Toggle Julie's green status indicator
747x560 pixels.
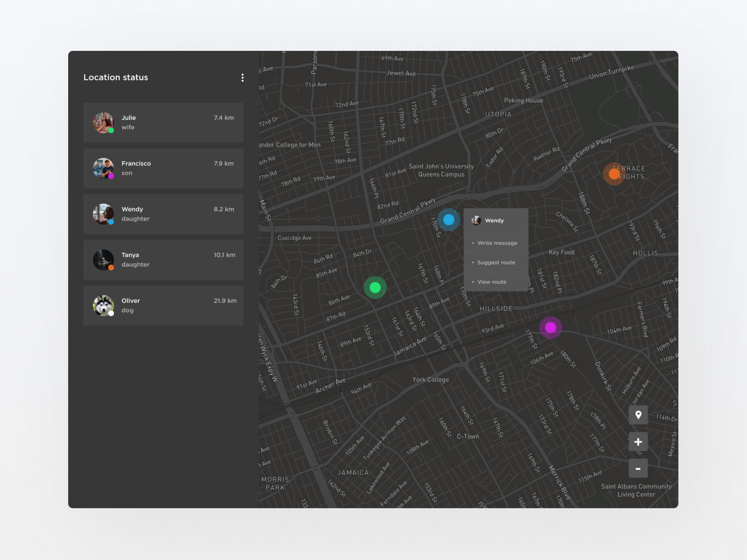(111, 131)
